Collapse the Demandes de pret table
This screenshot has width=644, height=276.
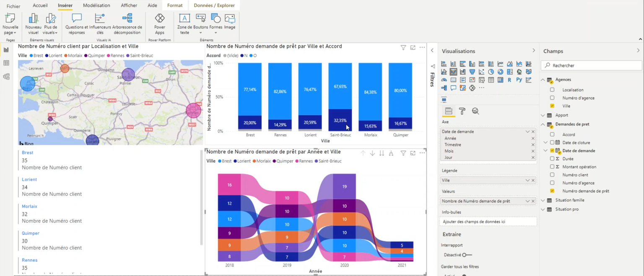(x=543, y=124)
